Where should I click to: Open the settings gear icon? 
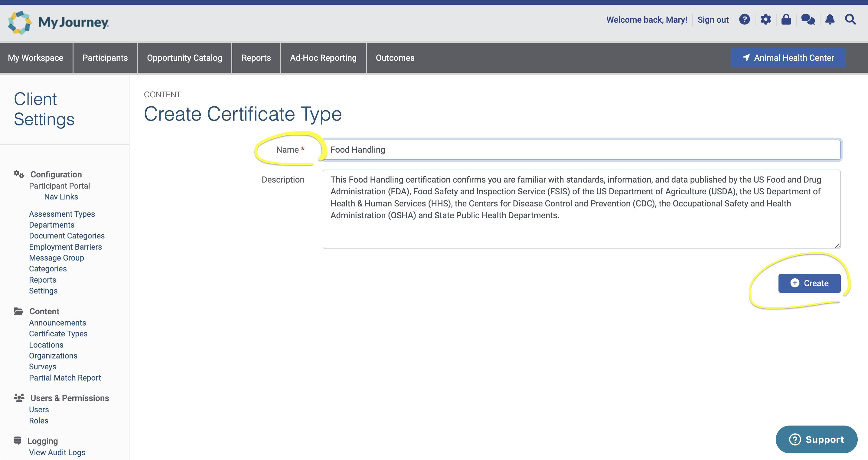[x=765, y=20]
